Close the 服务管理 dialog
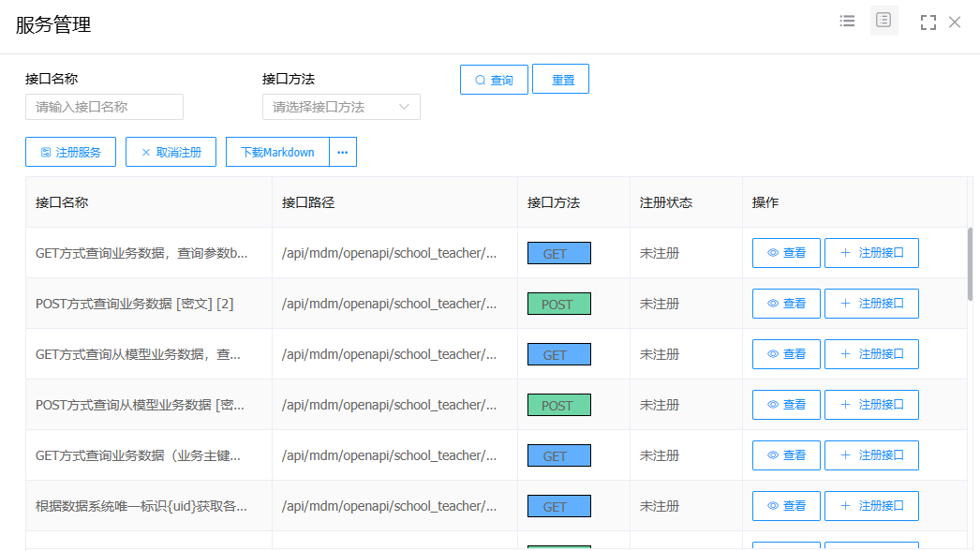This screenshot has width=980, height=551. (x=955, y=22)
